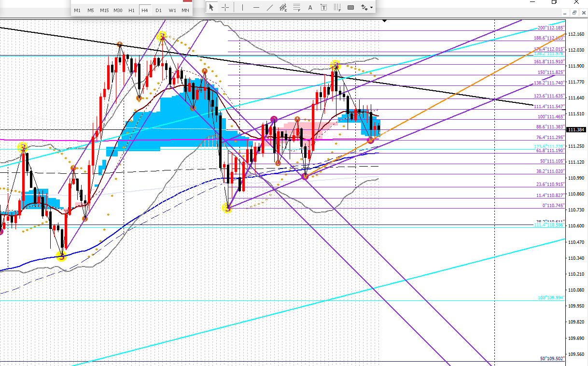This screenshot has width=588, height=366.
Task: Insert a text label object
Action: [x=323, y=7]
